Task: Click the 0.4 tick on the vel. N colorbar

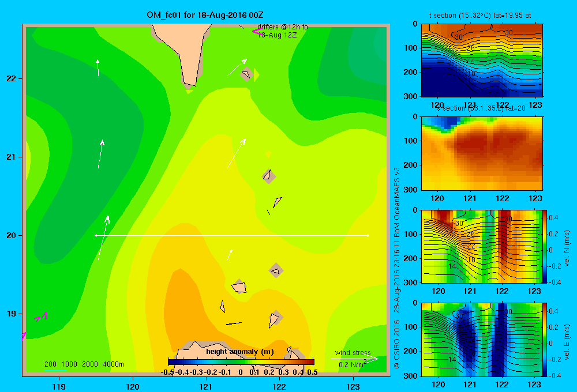Action: pos(553,218)
